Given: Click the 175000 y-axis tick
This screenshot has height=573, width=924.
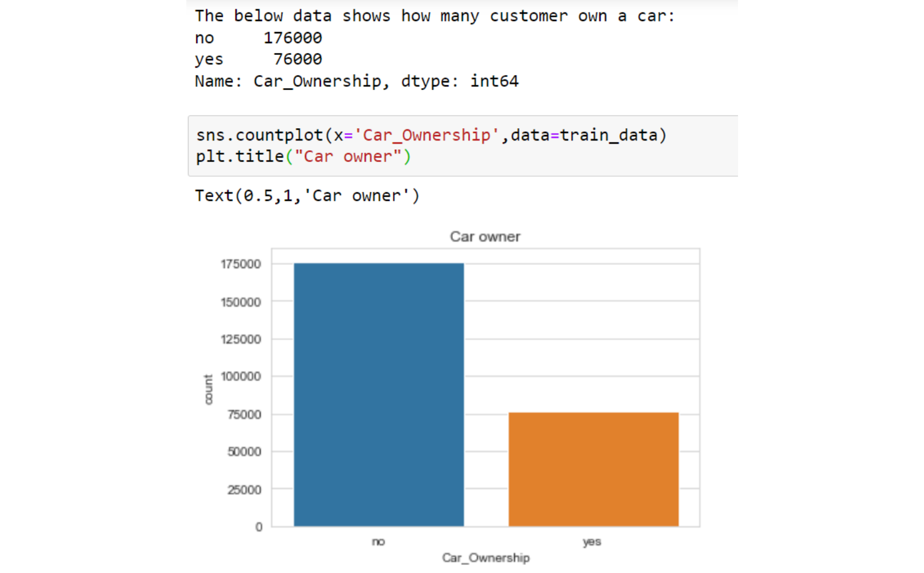Looking at the screenshot, I should point(241,264).
